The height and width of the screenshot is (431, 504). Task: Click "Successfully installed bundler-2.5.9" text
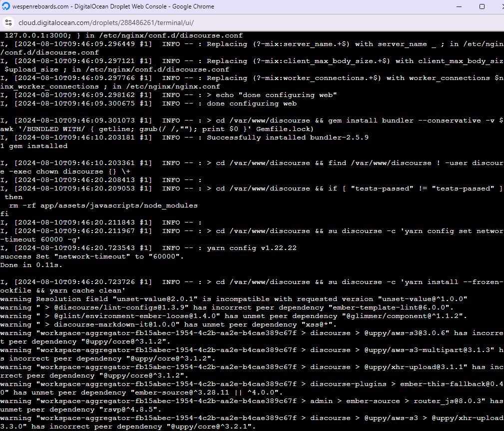[x=288, y=137]
